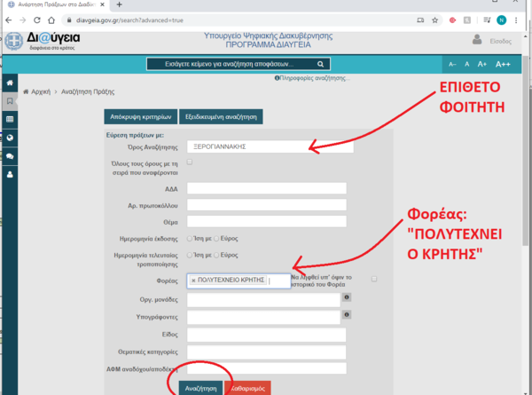The image size is (532, 395).
Task: Select 'Ίση με' for Ημερομηνία έκδοσης
Action: pyautogui.click(x=190, y=239)
